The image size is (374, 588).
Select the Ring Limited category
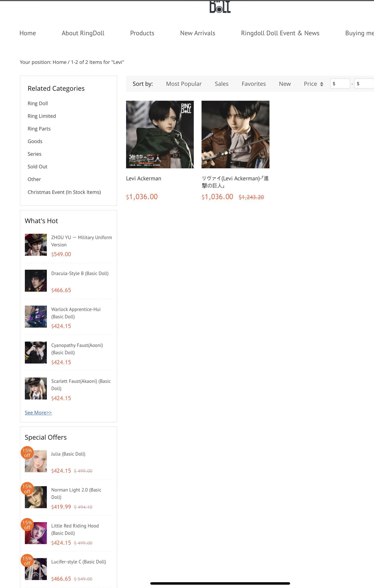tap(42, 116)
